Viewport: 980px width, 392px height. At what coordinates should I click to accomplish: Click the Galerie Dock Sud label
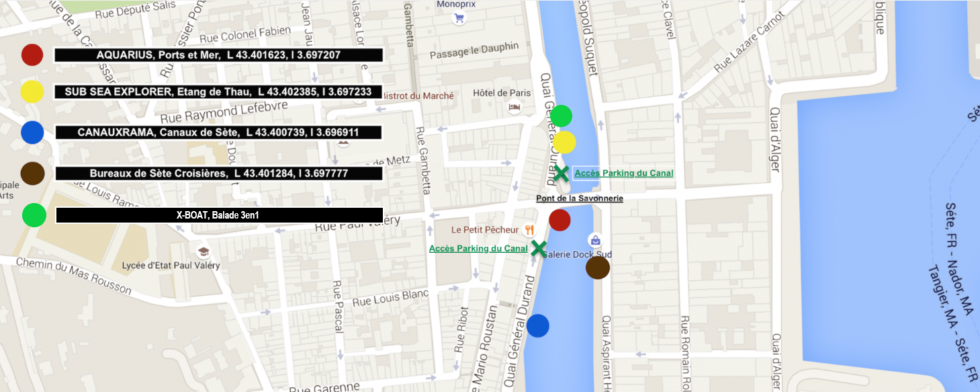(578, 254)
